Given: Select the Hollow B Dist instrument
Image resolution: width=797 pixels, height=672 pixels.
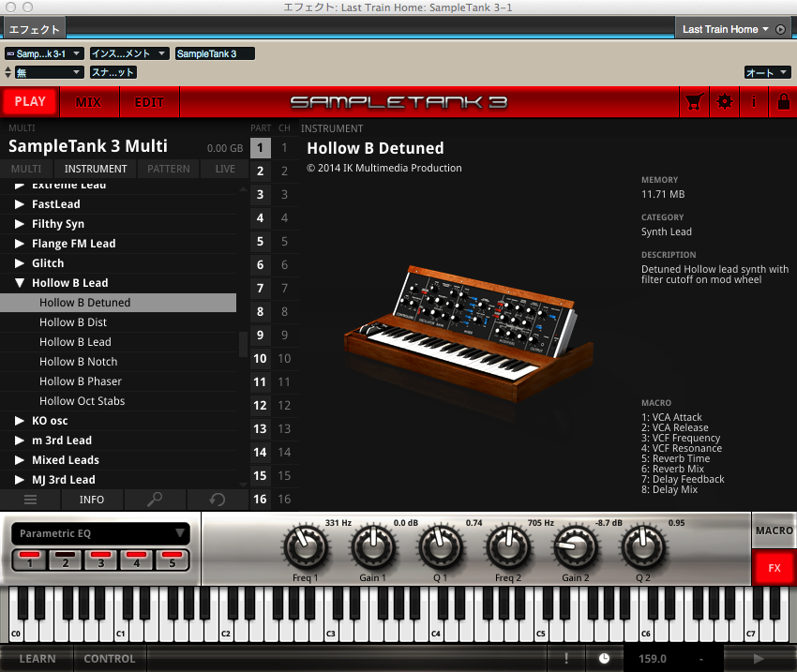Looking at the screenshot, I should point(118,322).
